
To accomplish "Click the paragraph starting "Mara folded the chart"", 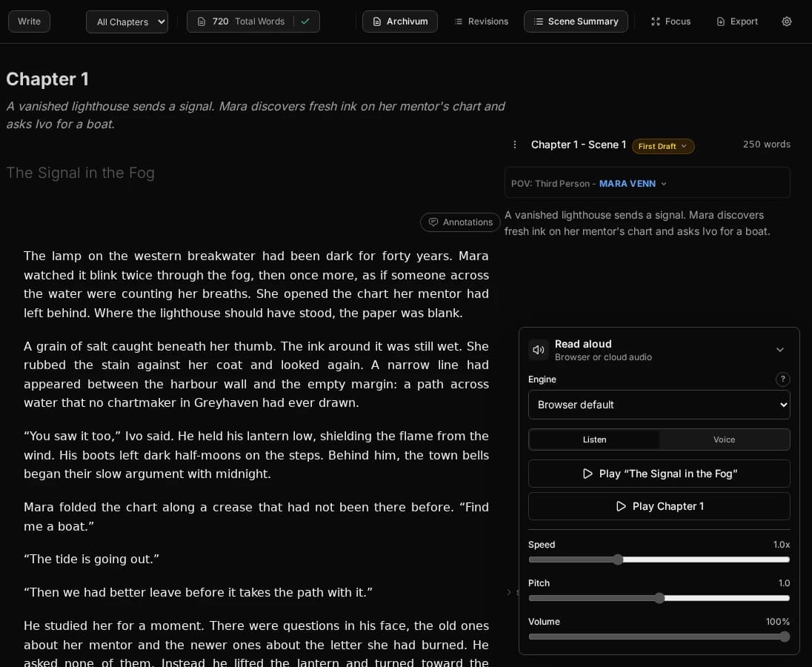I will point(256,517).
